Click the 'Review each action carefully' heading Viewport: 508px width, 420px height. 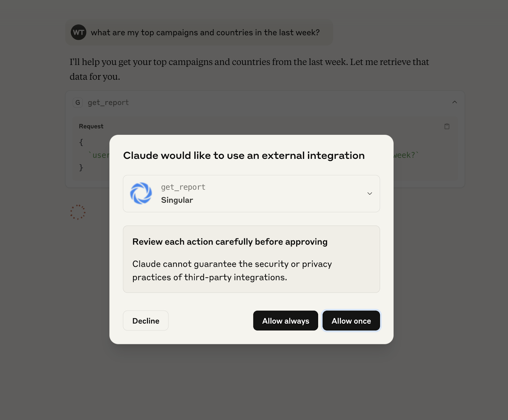230,242
